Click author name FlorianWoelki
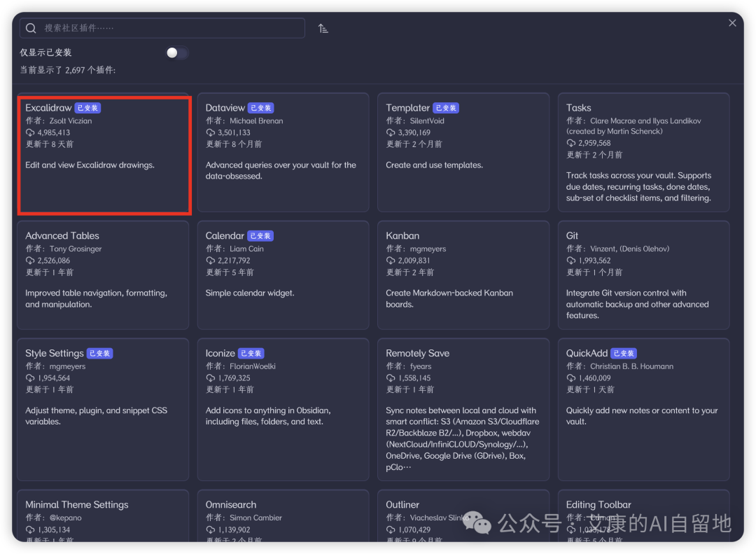This screenshot has height=554, width=756. pos(253,366)
